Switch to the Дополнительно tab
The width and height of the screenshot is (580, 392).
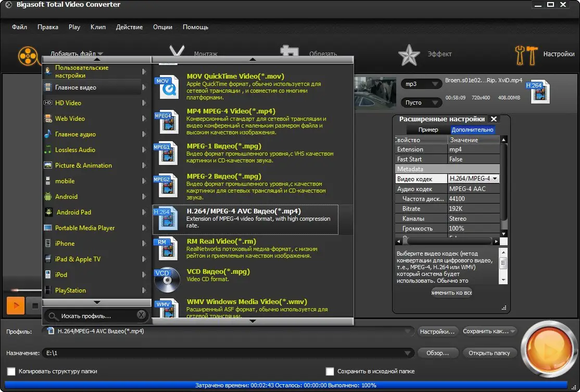(472, 130)
